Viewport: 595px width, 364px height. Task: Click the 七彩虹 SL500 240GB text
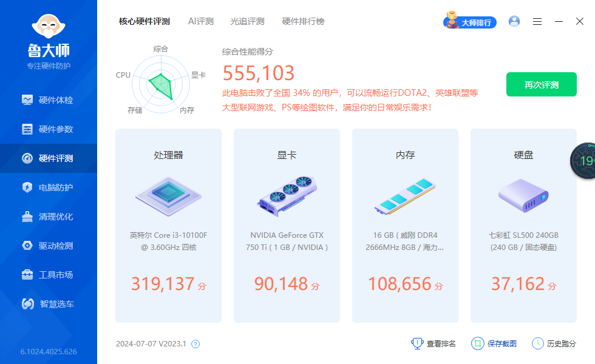[x=523, y=241]
